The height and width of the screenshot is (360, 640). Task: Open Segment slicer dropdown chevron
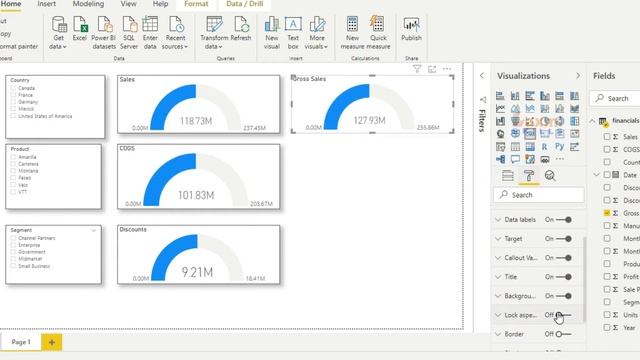[x=94, y=231]
